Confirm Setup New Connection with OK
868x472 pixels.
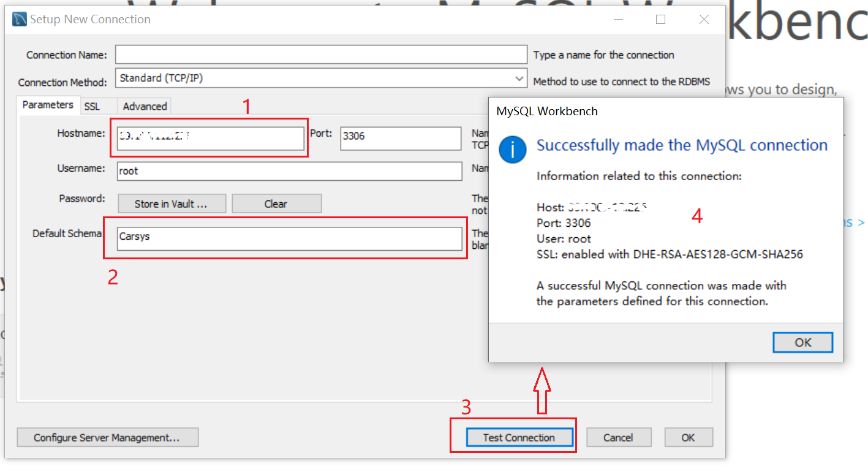point(688,438)
